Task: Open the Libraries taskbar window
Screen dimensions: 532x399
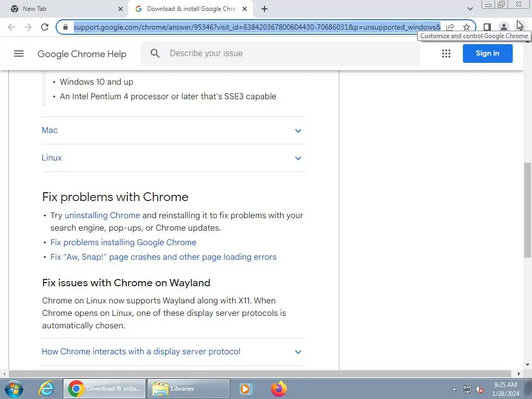Action: click(x=189, y=389)
